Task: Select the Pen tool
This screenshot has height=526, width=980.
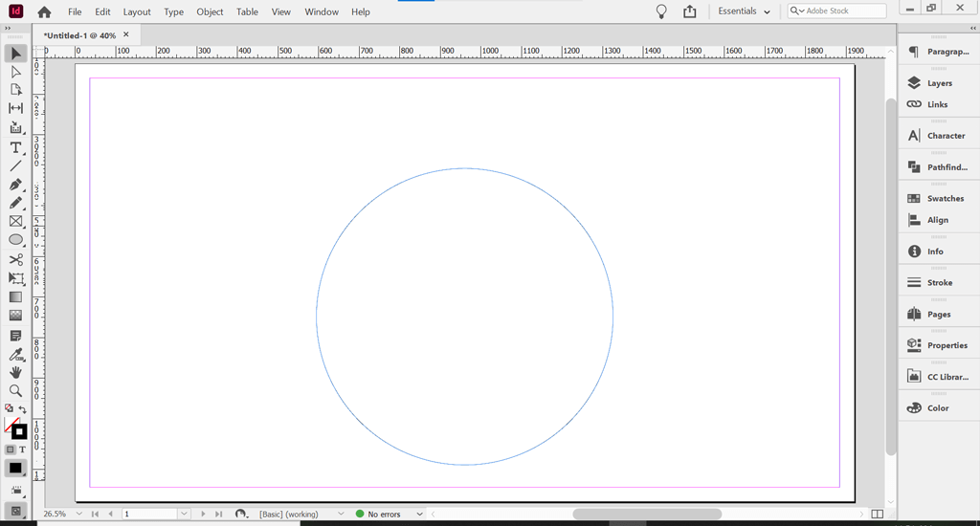Action: click(x=15, y=185)
